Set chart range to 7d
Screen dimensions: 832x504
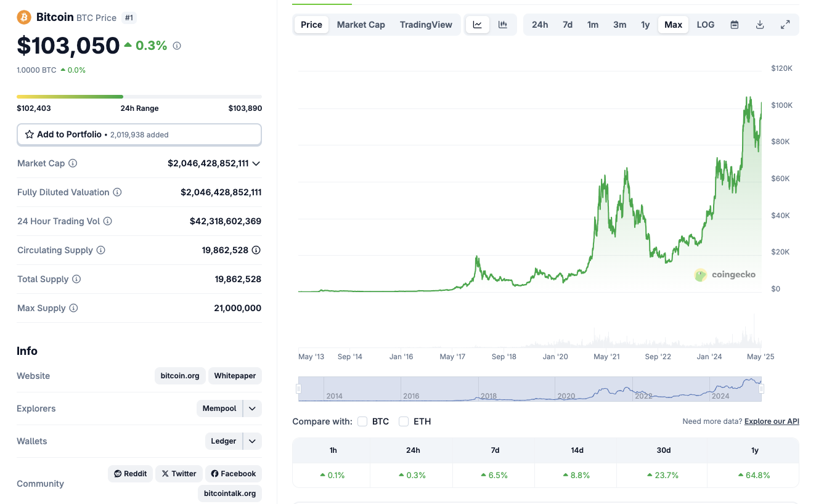568,25
